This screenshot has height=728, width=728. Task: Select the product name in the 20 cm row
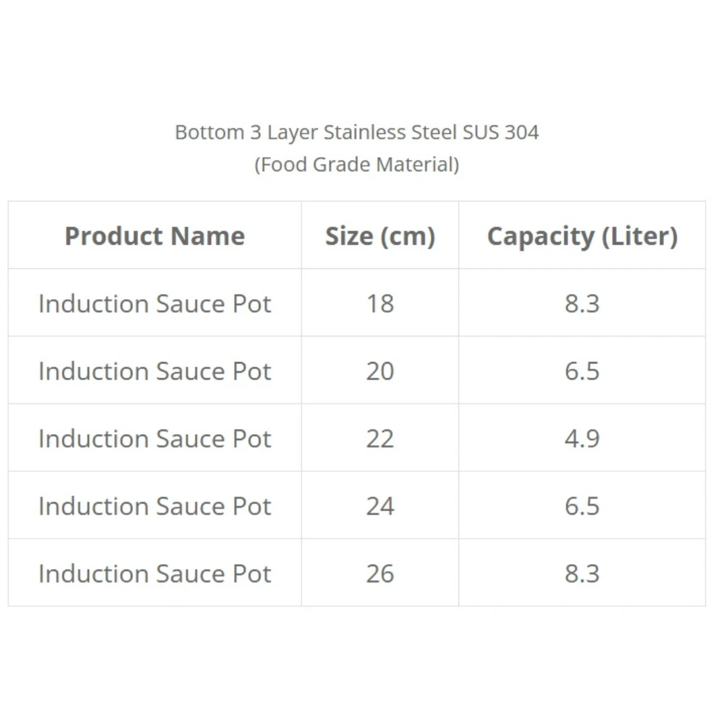154,371
